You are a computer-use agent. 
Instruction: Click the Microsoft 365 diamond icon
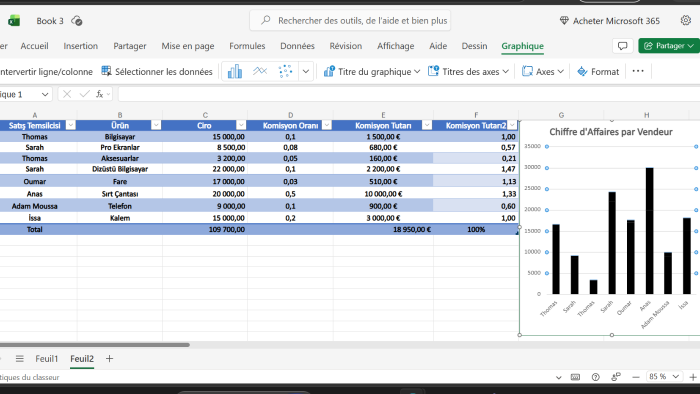(564, 21)
